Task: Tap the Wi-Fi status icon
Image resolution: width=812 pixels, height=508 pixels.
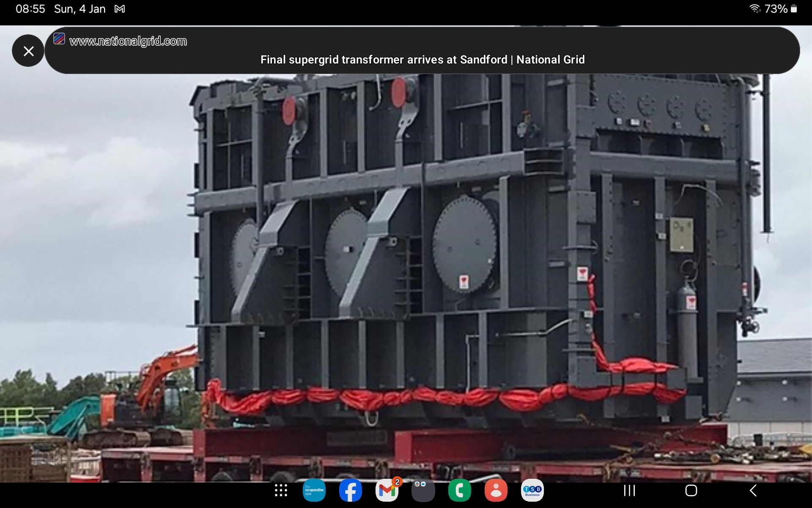Action: click(755, 9)
